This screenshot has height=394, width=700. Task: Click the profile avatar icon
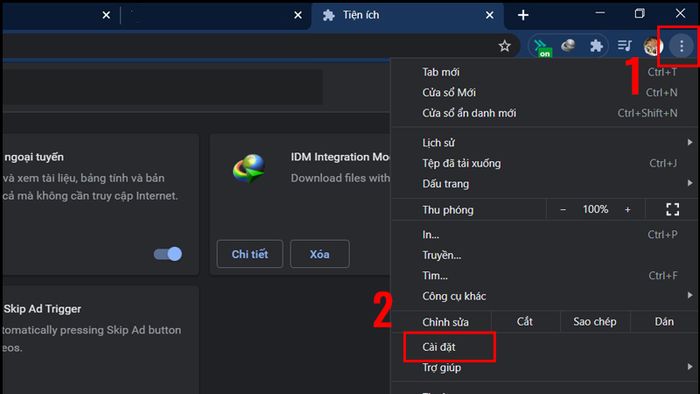[x=652, y=46]
